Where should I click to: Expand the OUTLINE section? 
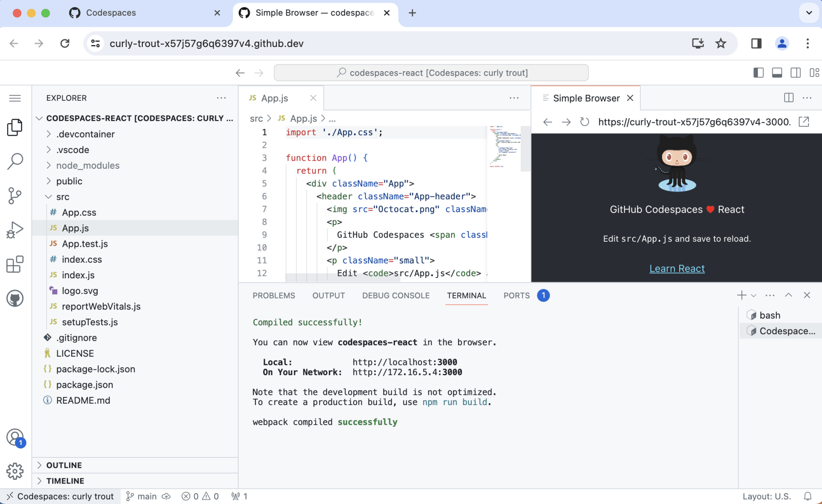tap(64, 465)
